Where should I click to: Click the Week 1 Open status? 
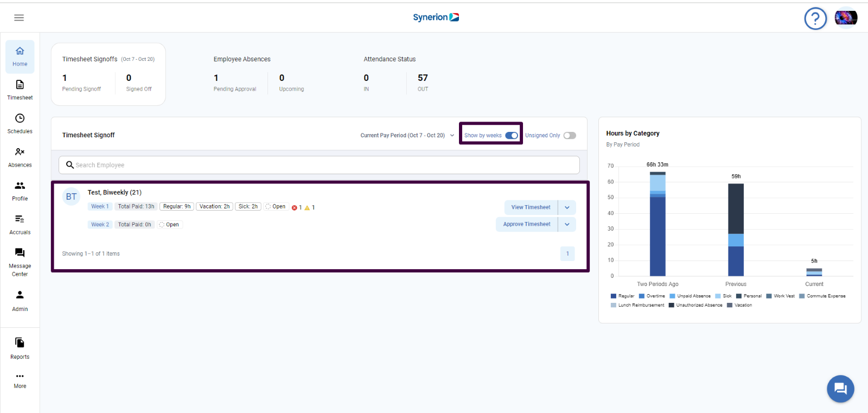coord(276,207)
